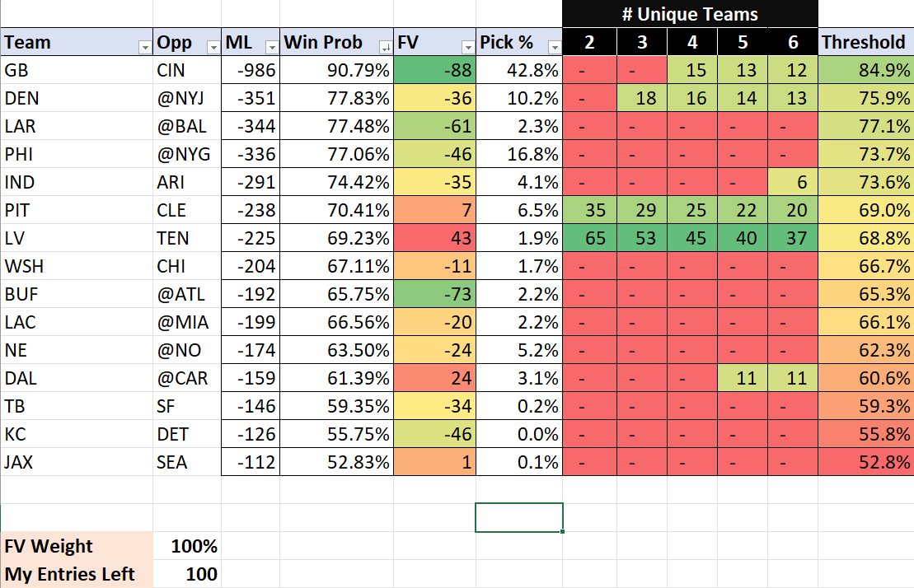Click the My Entries Left value 100
This screenshot has height=588, width=914.
point(188,574)
